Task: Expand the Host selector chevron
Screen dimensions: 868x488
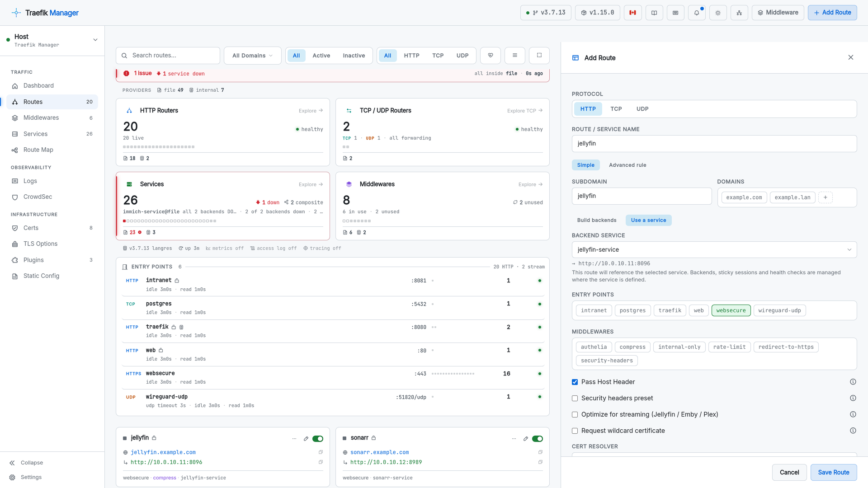Action: [x=95, y=40]
